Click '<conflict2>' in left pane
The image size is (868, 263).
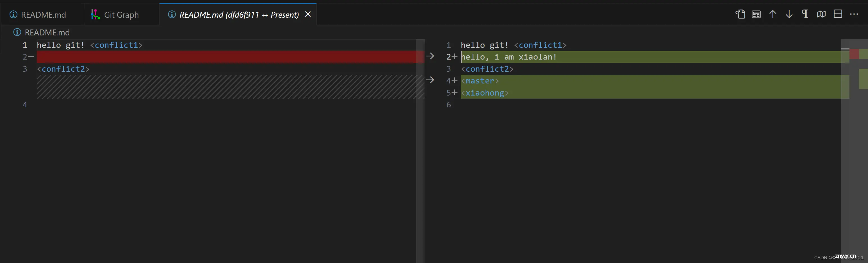tap(63, 69)
